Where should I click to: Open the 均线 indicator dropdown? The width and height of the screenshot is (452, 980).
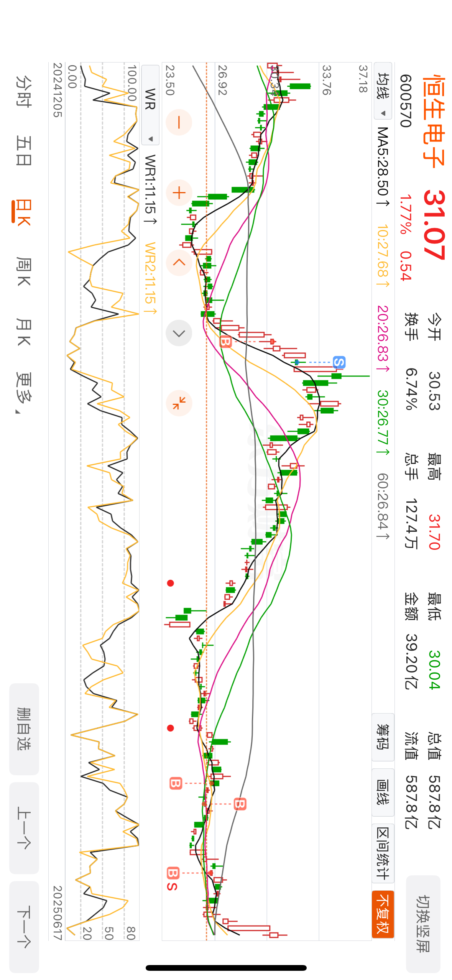click(383, 91)
